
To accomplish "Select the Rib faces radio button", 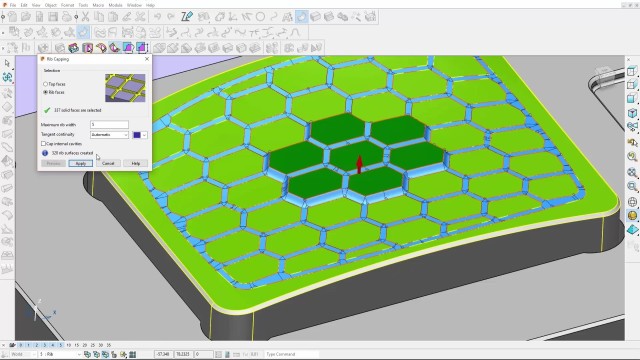I will [45, 93].
